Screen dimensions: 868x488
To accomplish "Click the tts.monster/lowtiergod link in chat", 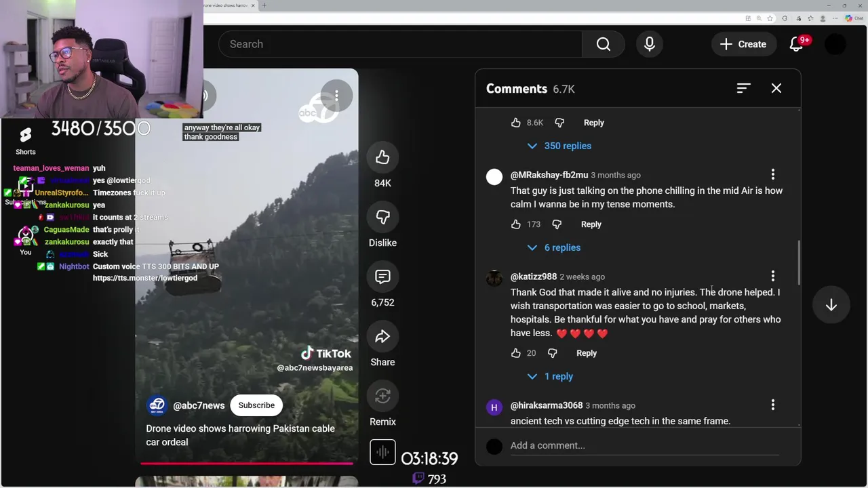I will coord(145,278).
